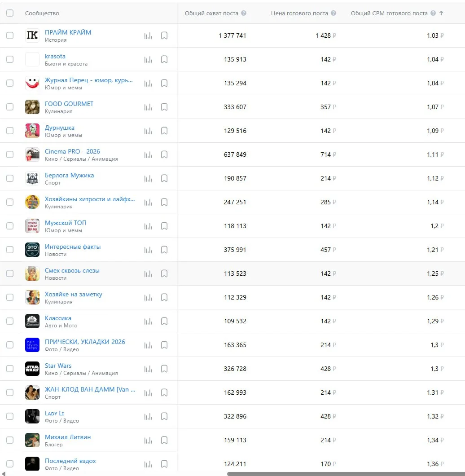Bookmark the Cinema PRO - 2026 community

click(164, 154)
